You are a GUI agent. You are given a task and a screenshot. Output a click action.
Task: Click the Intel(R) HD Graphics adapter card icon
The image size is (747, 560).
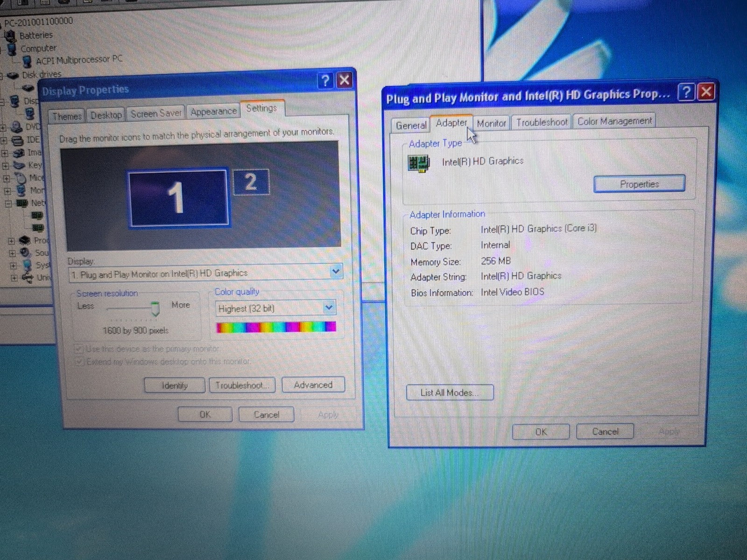(418, 163)
